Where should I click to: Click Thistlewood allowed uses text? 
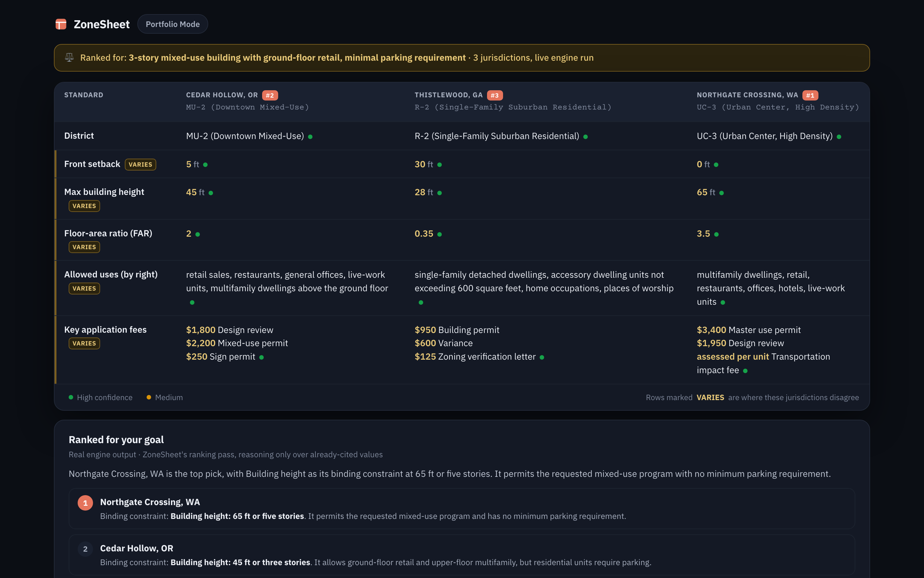click(x=544, y=282)
